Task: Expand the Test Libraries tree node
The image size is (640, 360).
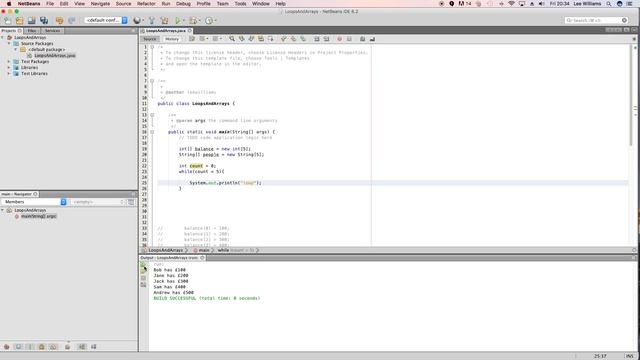Action: coord(9,73)
